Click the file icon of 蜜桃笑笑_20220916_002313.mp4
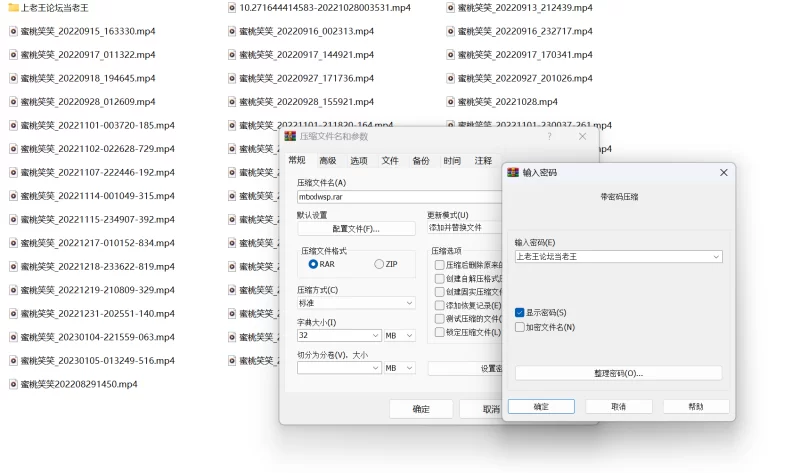This screenshot has width=800, height=473. (232, 31)
